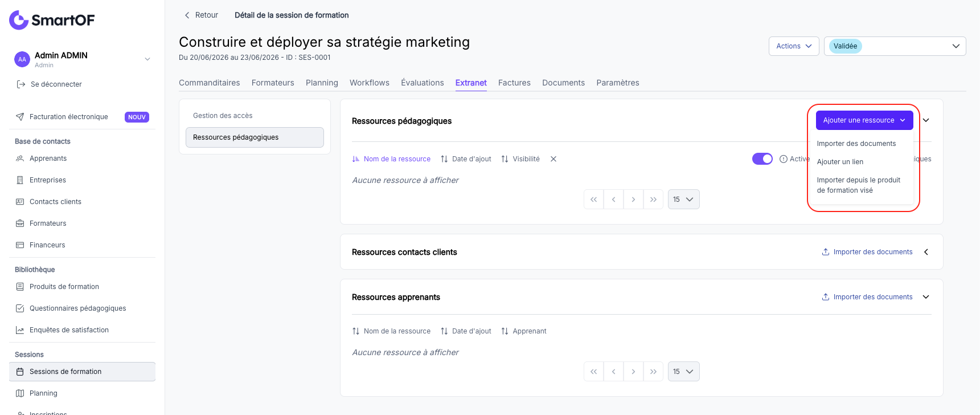The width and height of the screenshot is (980, 415).
Task: Import documents for Ressources apprenants
Action: (867, 297)
